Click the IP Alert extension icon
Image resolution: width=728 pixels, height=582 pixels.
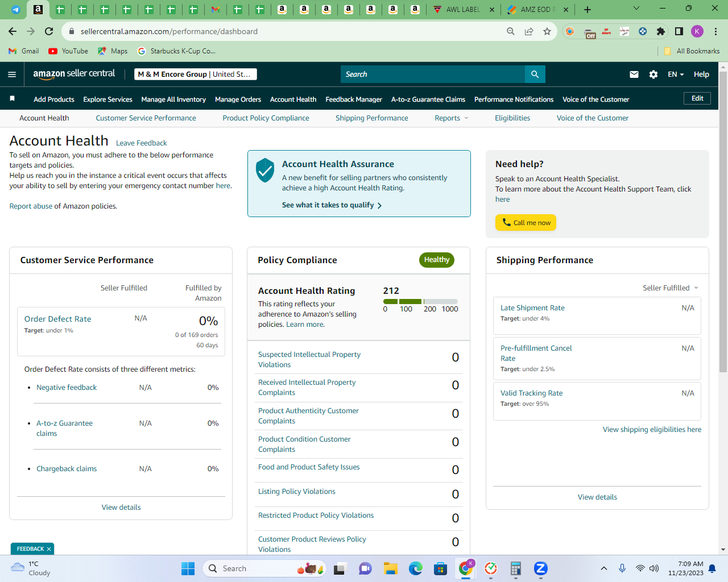pyautogui.click(x=606, y=31)
